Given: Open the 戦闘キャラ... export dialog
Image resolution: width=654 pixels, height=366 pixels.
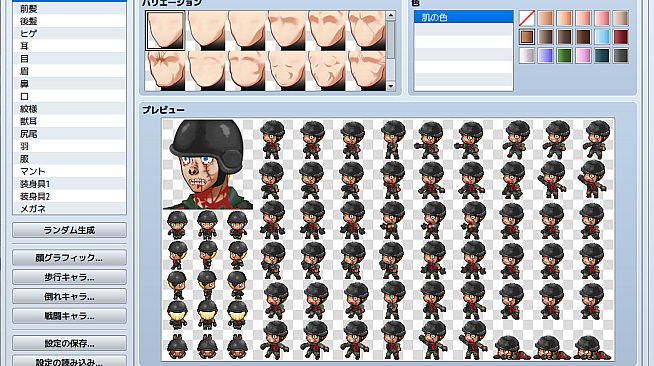Looking at the screenshot, I should coord(69,316).
